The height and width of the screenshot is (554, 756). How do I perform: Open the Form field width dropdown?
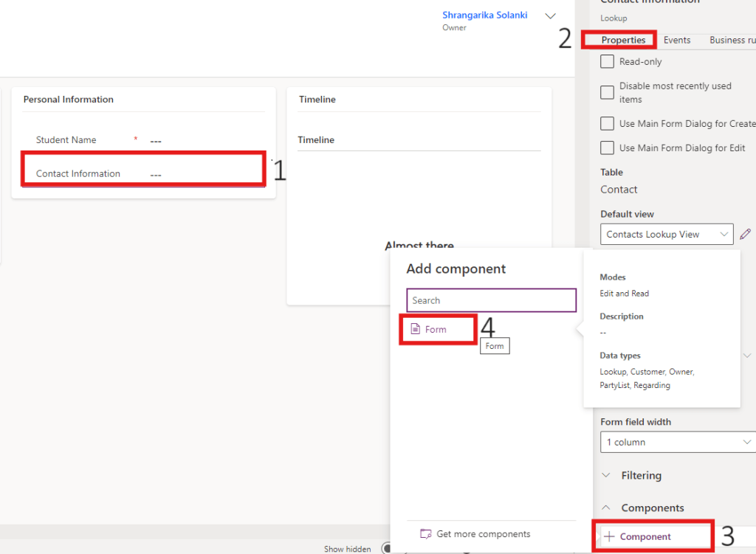[676, 442]
